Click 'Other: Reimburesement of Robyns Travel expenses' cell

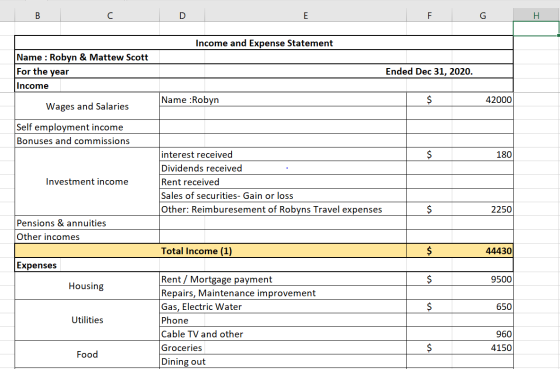click(283, 209)
